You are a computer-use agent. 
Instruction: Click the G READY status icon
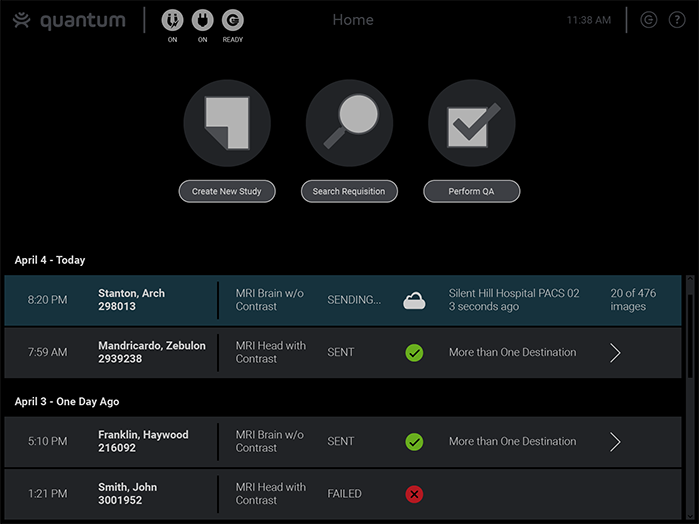coord(232,20)
